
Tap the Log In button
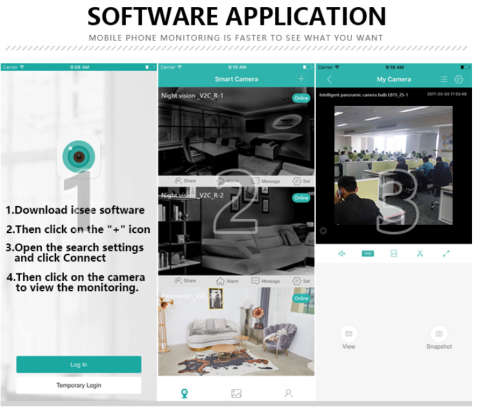click(x=79, y=364)
